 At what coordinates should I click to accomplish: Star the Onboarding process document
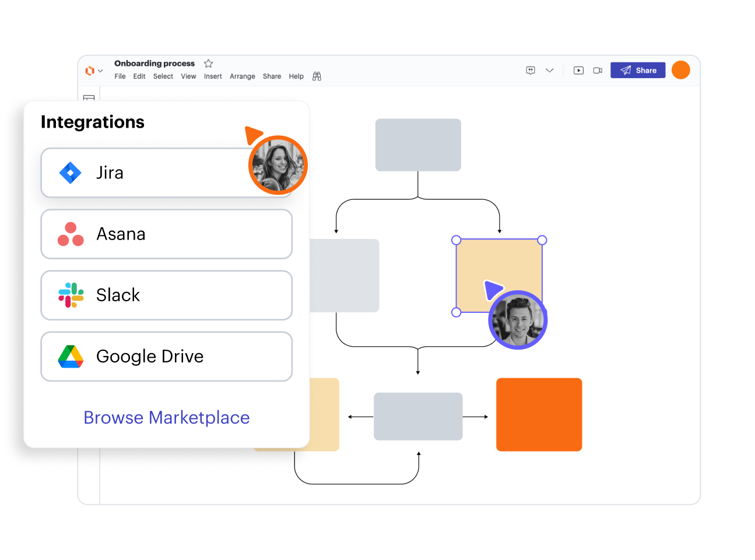(x=208, y=64)
